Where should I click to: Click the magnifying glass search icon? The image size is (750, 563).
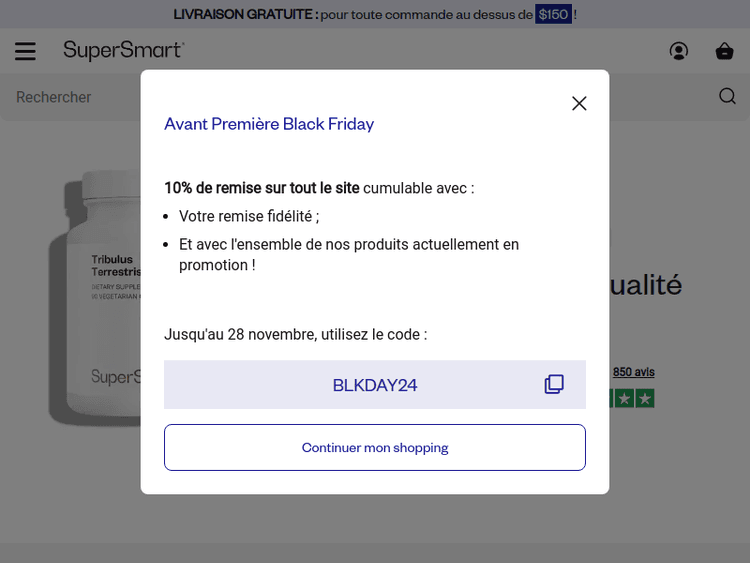coord(727,96)
